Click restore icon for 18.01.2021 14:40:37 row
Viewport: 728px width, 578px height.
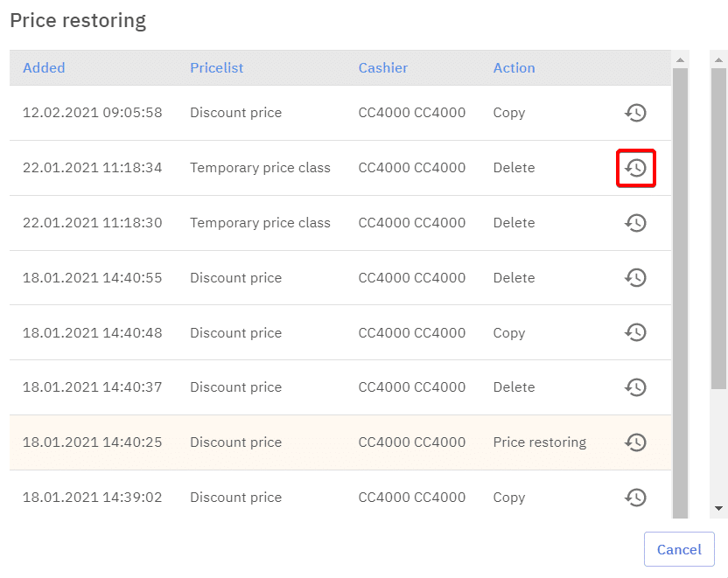tap(635, 387)
